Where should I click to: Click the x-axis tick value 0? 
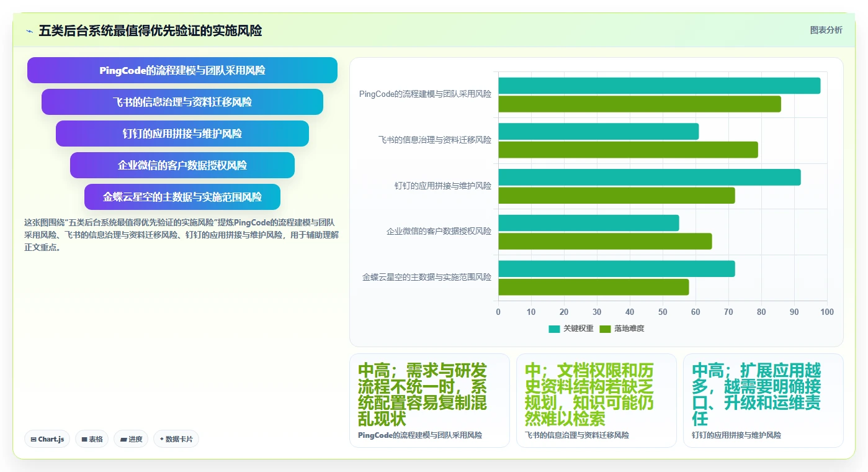tap(498, 312)
